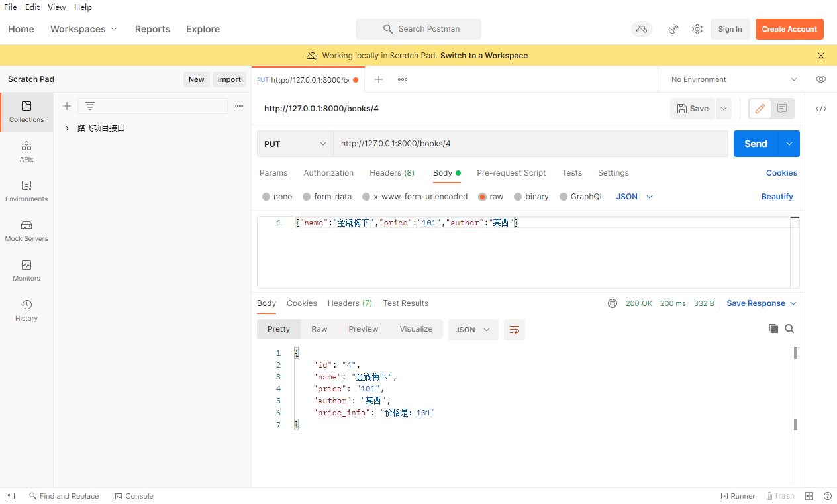Click the comments icon beside the edit pencil
This screenshot has height=504, width=837.
(x=782, y=109)
